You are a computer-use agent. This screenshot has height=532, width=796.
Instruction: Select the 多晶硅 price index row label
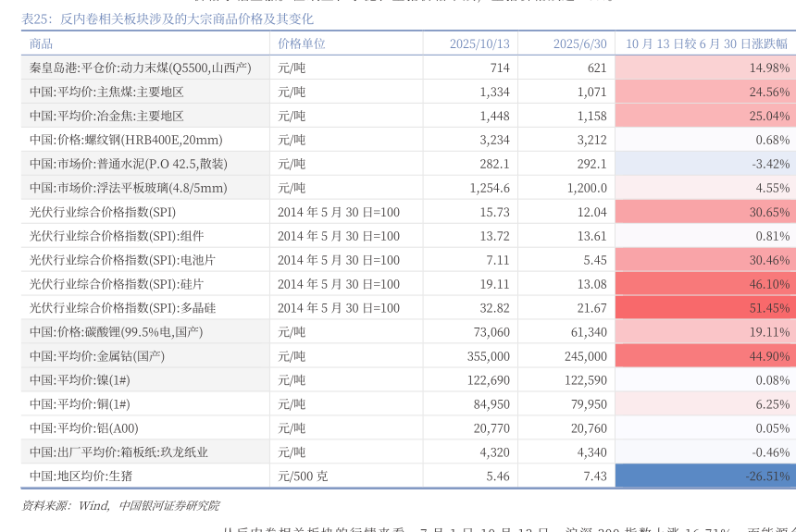[122, 308]
